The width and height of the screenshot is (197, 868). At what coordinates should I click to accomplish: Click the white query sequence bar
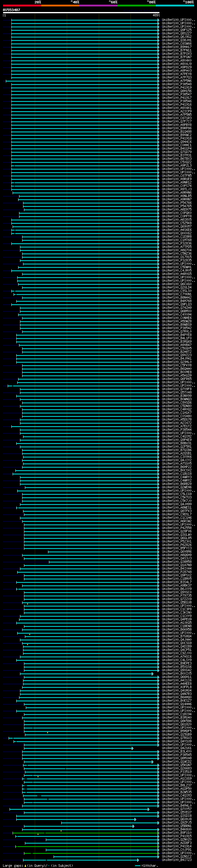click(x=81, y=12)
